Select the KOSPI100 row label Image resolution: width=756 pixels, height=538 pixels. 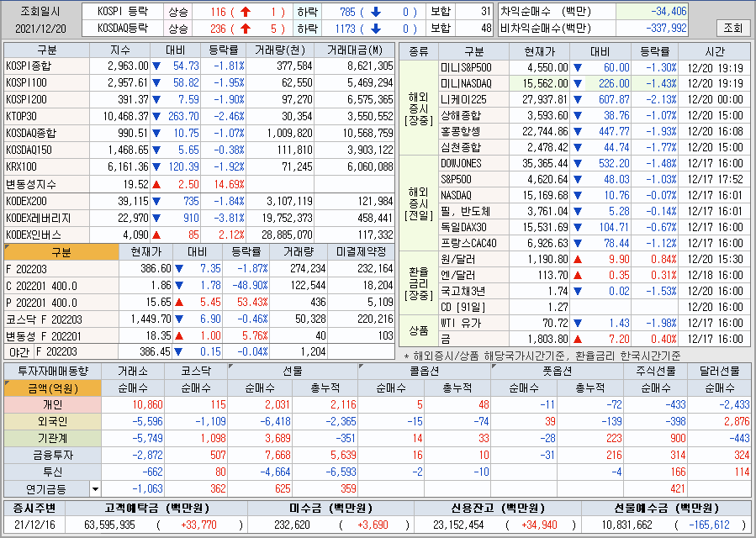pyautogui.click(x=46, y=83)
